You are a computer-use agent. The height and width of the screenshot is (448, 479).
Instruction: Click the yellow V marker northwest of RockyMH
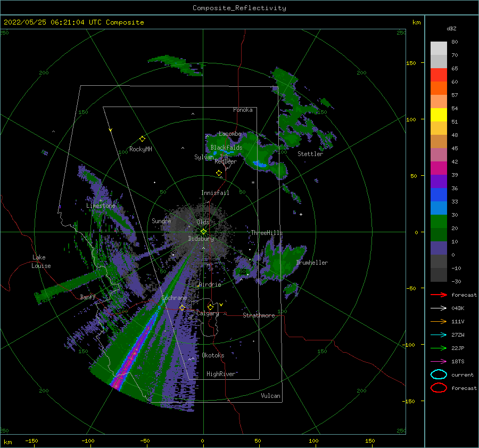click(111, 130)
